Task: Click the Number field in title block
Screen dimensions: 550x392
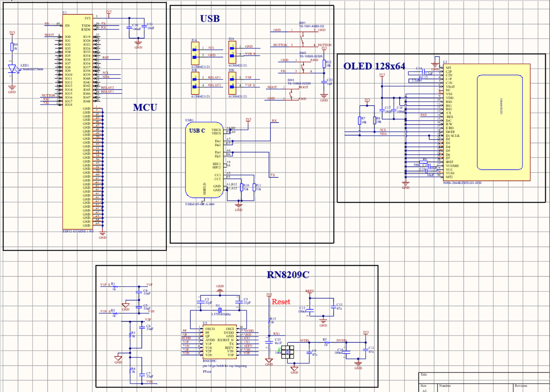Action: point(474,387)
